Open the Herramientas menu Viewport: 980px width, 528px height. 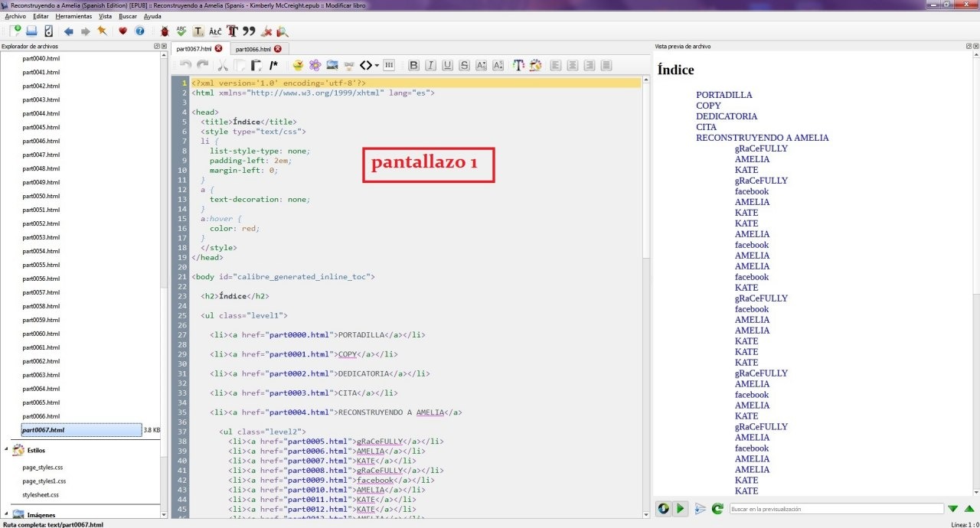click(73, 16)
